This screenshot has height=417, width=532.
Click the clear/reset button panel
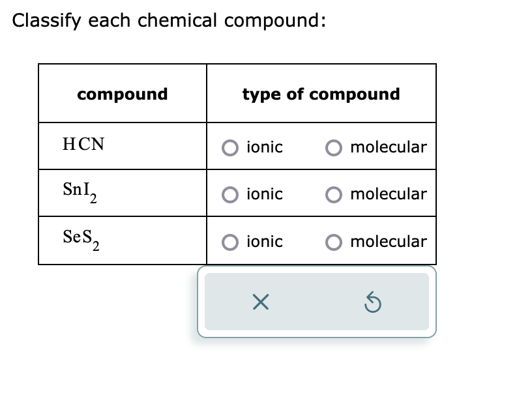click(x=316, y=302)
